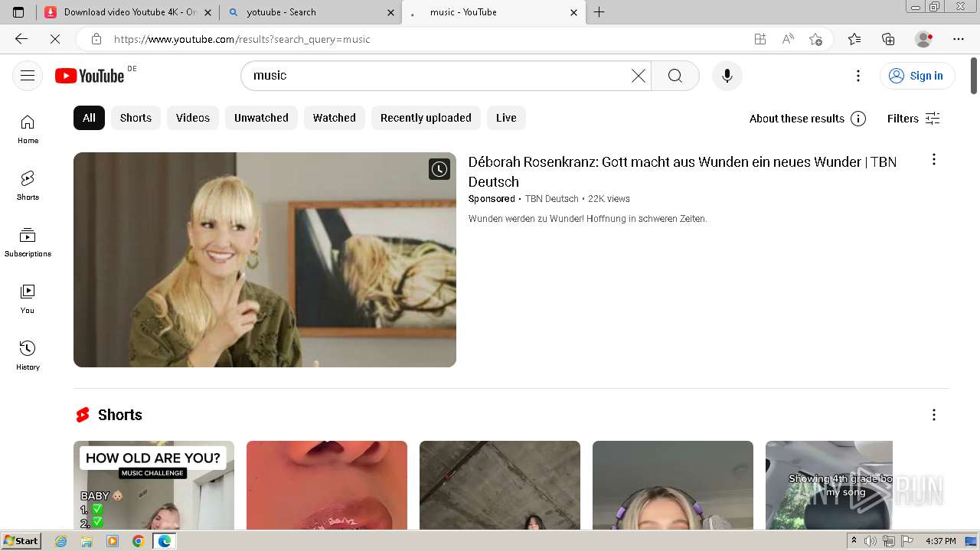
Task: Click the browser address bar URL
Action: point(242,39)
